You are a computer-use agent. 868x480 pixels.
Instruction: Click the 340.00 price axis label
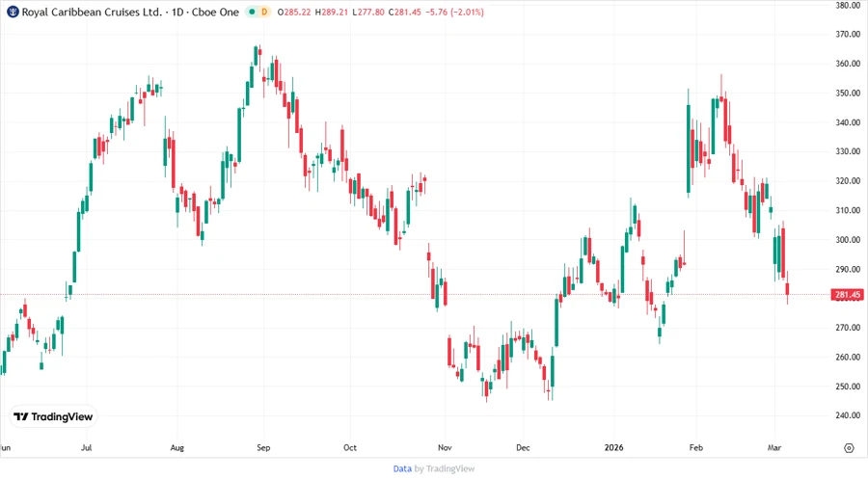848,122
